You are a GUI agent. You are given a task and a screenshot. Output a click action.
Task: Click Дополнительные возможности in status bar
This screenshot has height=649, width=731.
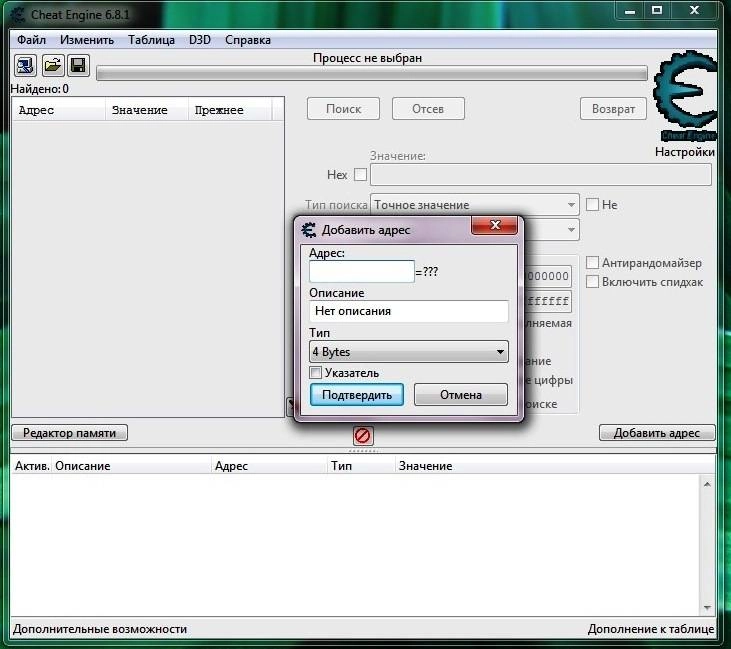tap(100, 629)
